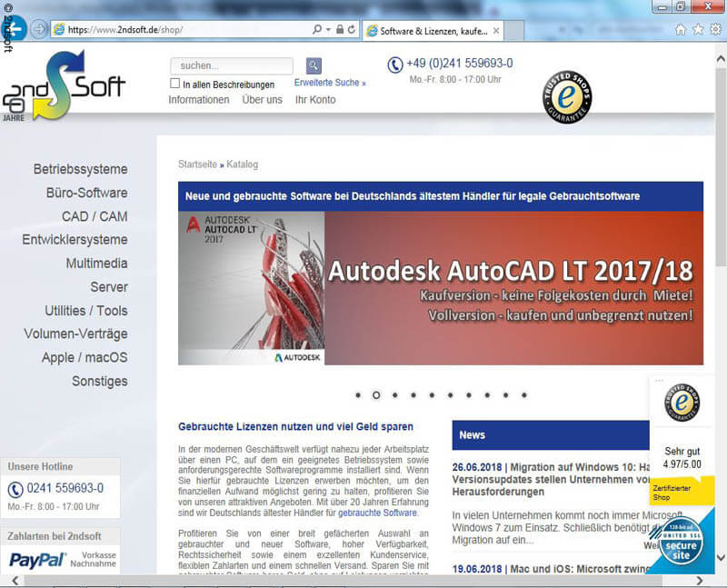Click the +49 (0)241 559693-0 phone number

460,63
